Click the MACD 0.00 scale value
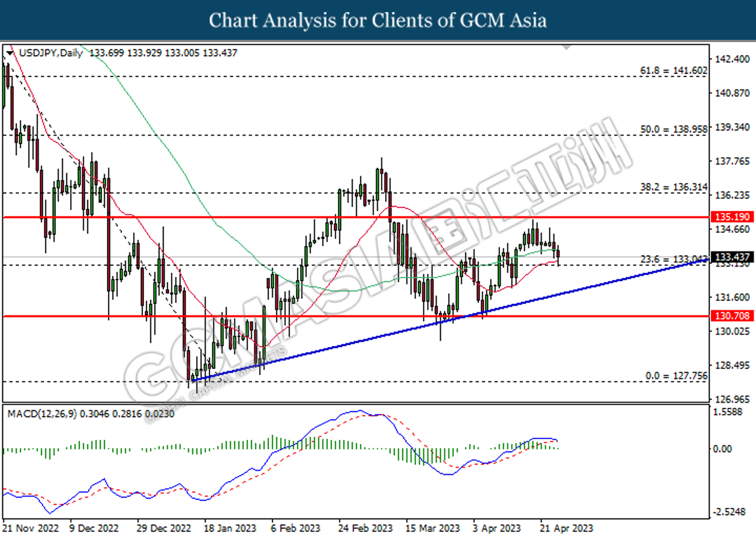 coord(722,449)
